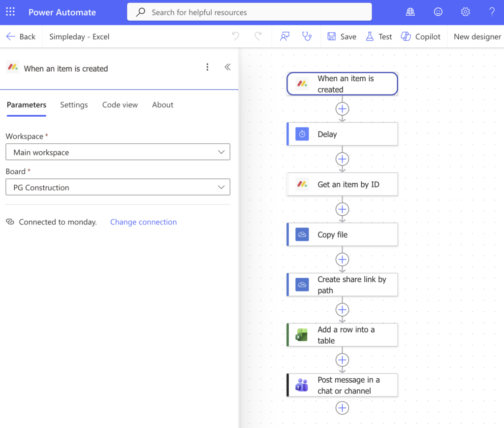
Task: Click the Copy file OneDrive icon
Action: tap(302, 234)
